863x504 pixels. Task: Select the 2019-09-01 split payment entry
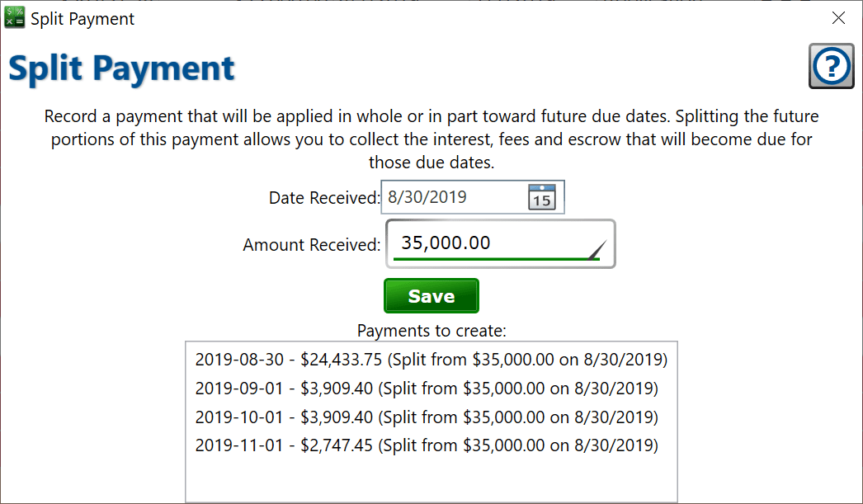pyautogui.click(x=426, y=388)
